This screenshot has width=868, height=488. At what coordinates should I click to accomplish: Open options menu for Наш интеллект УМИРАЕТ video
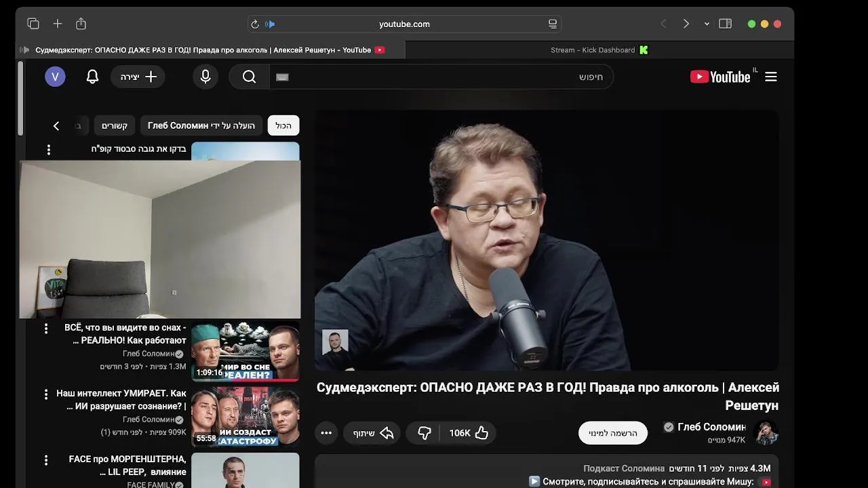point(46,394)
